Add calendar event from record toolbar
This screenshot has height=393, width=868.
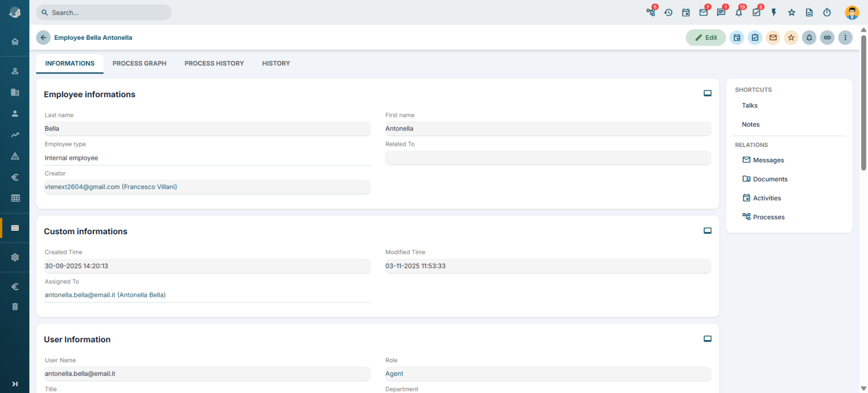click(737, 37)
